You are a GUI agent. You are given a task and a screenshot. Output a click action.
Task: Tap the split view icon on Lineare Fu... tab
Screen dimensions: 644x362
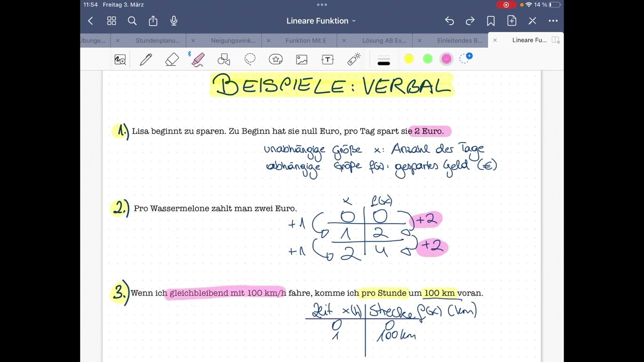555,40
